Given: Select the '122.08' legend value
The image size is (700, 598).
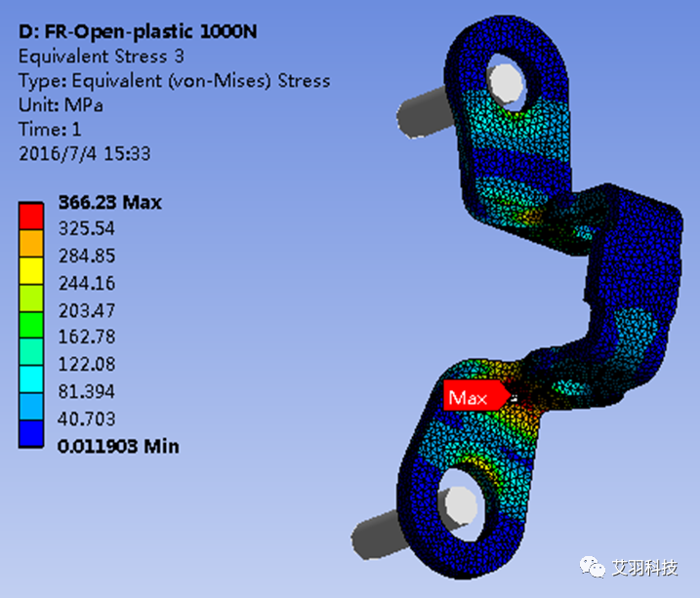Looking at the screenshot, I should [87, 364].
